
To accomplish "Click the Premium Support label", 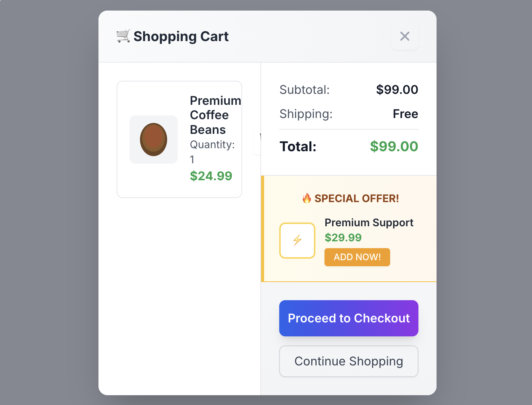I will tap(369, 222).
